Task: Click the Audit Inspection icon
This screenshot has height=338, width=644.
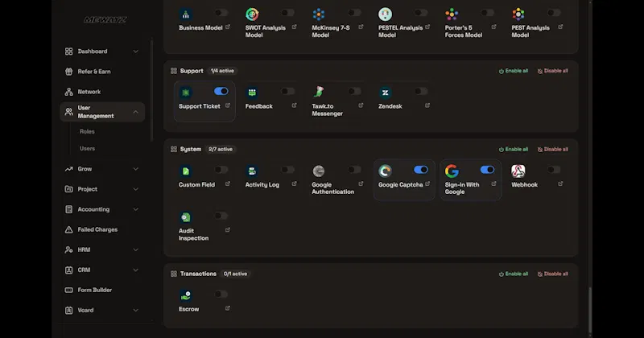Action: coord(186,216)
